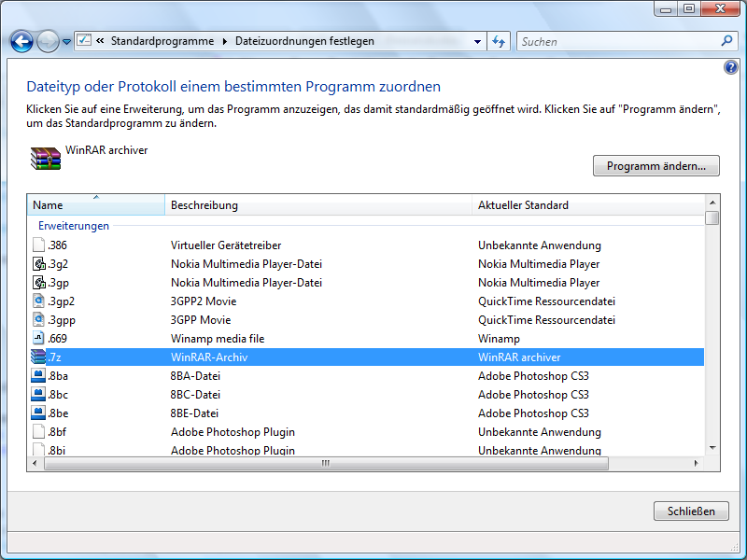The width and height of the screenshot is (747, 560).
Task: Click the '3GPP Movie' description cell
Action: coord(201,319)
